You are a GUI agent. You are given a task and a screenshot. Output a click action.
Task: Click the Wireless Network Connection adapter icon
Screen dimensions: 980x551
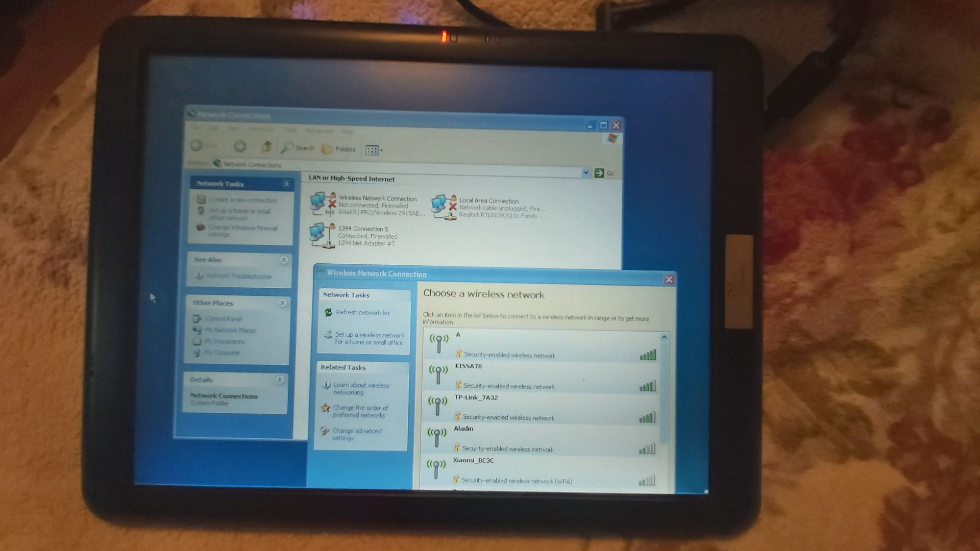323,204
